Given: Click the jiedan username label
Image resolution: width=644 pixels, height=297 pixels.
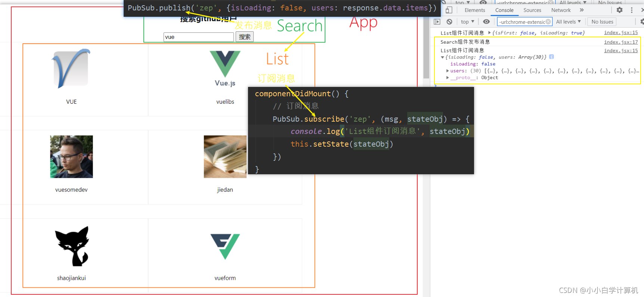Looking at the screenshot, I should (x=225, y=190).
